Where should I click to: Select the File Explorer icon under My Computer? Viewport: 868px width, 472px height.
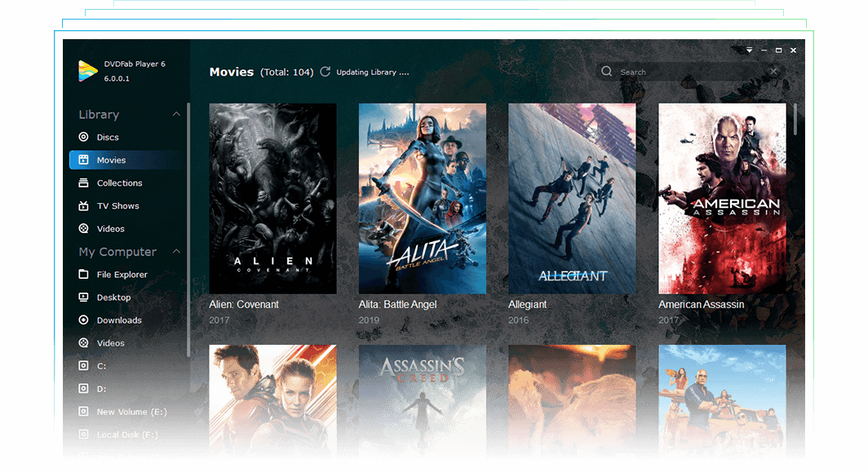click(x=86, y=274)
